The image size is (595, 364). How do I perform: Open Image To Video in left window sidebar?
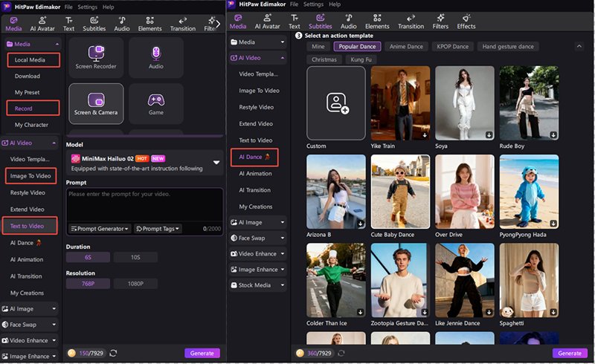(30, 176)
